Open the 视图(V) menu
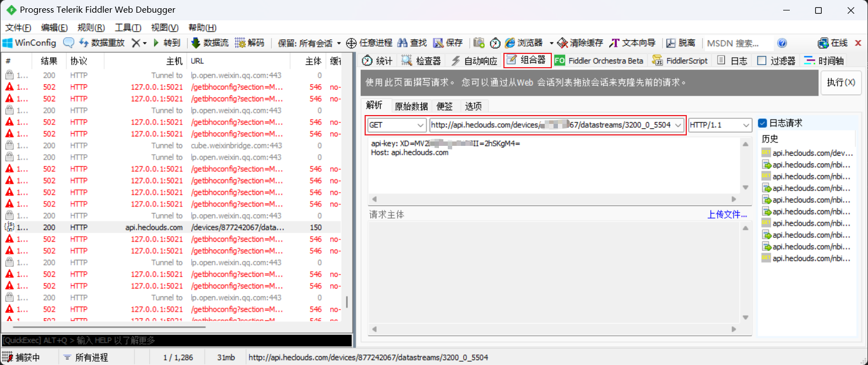 click(x=165, y=28)
